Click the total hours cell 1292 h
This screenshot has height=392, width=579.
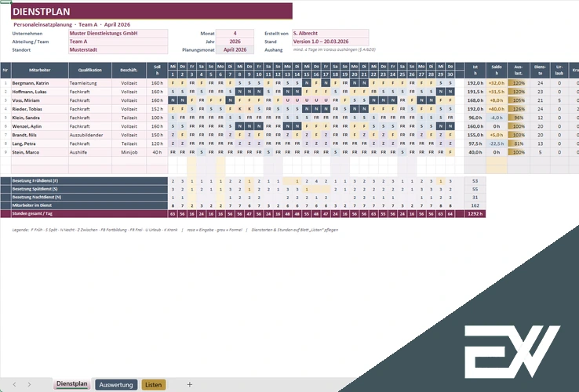click(x=475, y=214)
